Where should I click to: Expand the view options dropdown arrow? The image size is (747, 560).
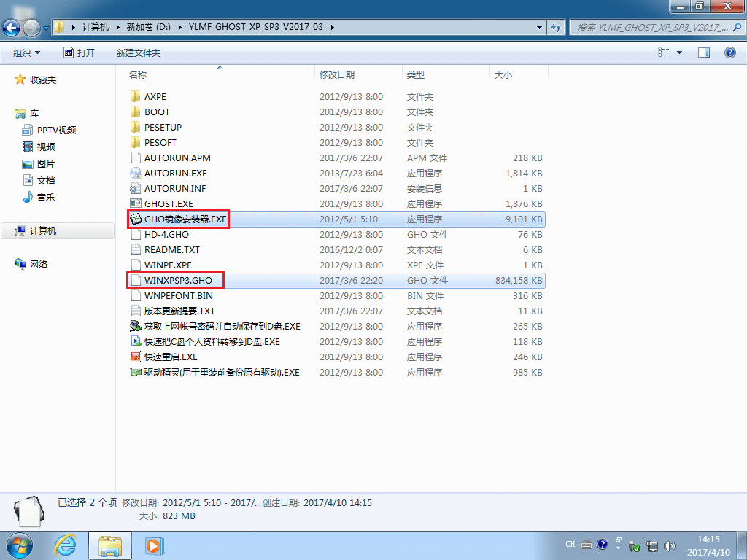[x=679, y=52]
